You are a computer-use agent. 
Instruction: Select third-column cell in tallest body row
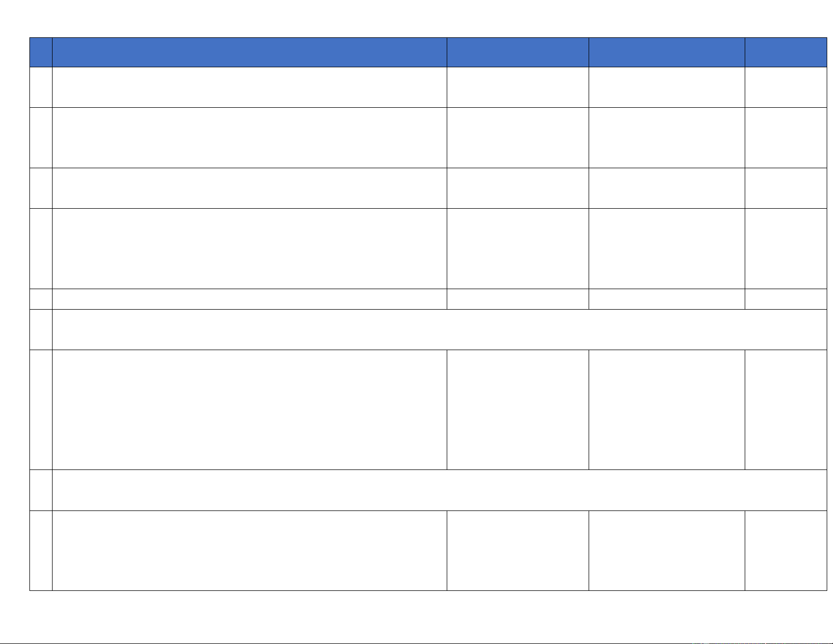[518, 410]
